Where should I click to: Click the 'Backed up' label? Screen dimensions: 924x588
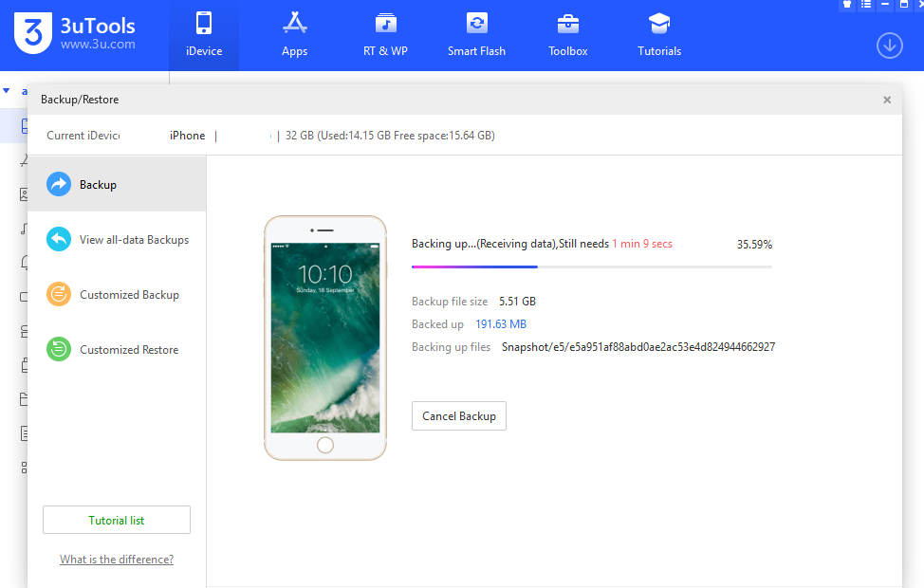pyautogui.click(x=438, y=324)
